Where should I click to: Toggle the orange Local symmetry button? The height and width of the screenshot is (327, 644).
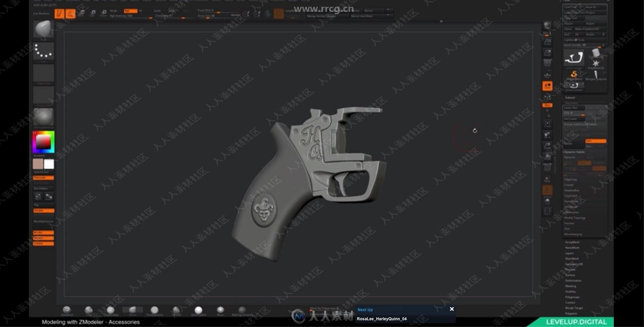pyautogui.click(x=547, y=86)
